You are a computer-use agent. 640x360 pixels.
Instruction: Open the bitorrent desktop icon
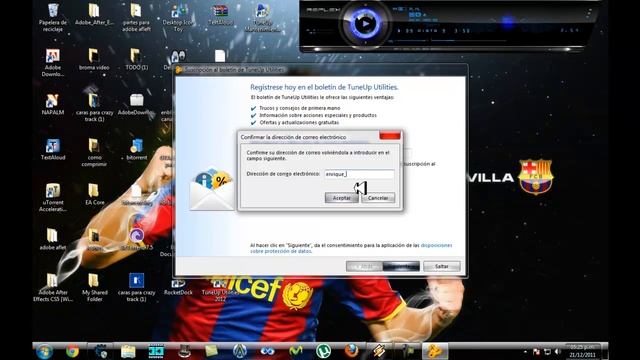[x=136, y=149]
